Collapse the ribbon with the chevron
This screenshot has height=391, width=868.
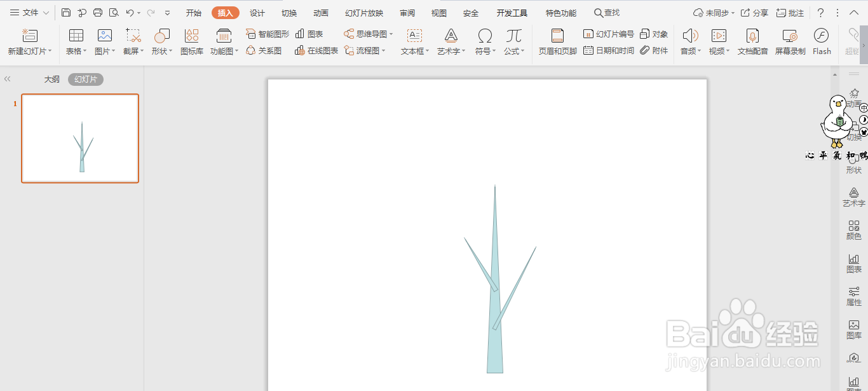854,13
